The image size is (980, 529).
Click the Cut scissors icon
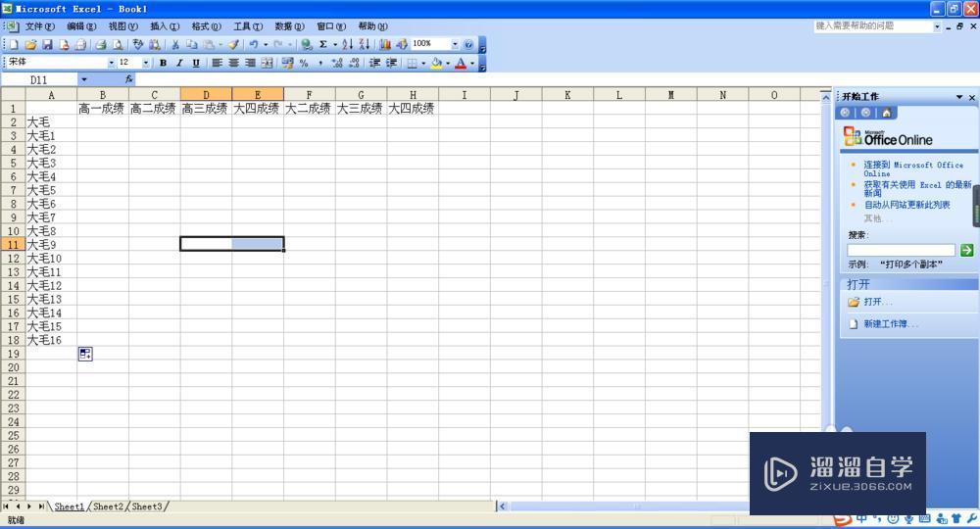175,45
